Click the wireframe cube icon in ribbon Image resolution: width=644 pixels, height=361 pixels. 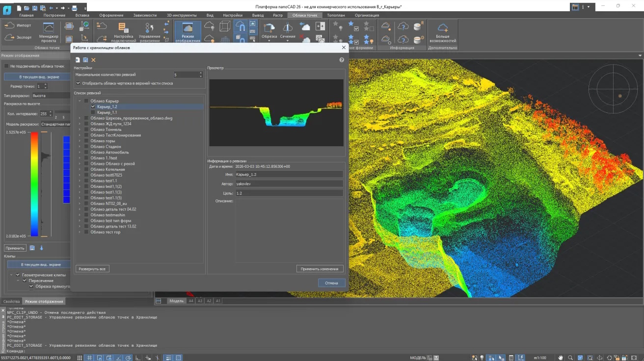[225, 26]
